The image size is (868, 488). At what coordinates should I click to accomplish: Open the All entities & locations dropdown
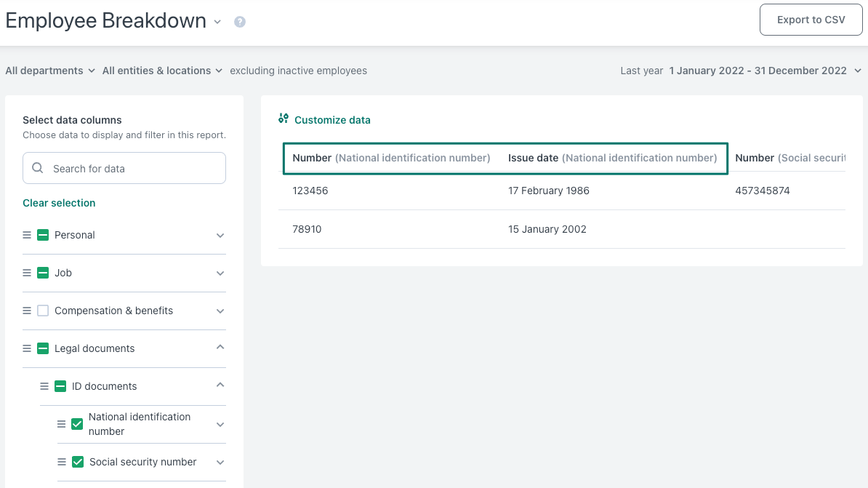162,71
